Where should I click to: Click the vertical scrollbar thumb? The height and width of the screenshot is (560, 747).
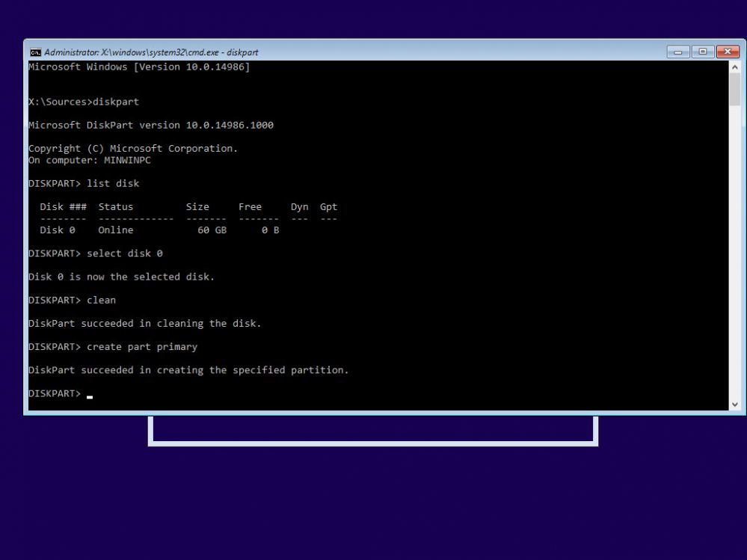coord(734,89)
